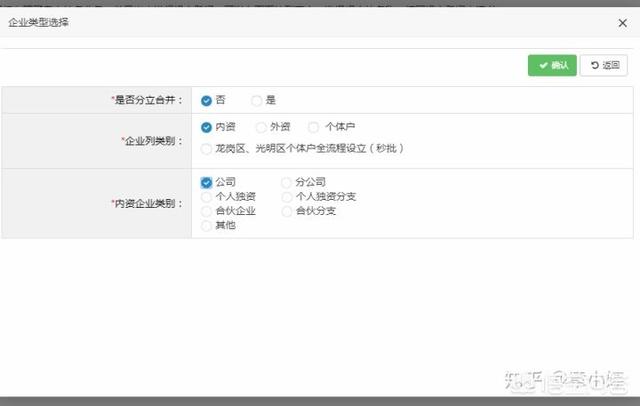
Task: Select 龙岗区、光明区个体户全流程设立 option
Action: (206, 149)
